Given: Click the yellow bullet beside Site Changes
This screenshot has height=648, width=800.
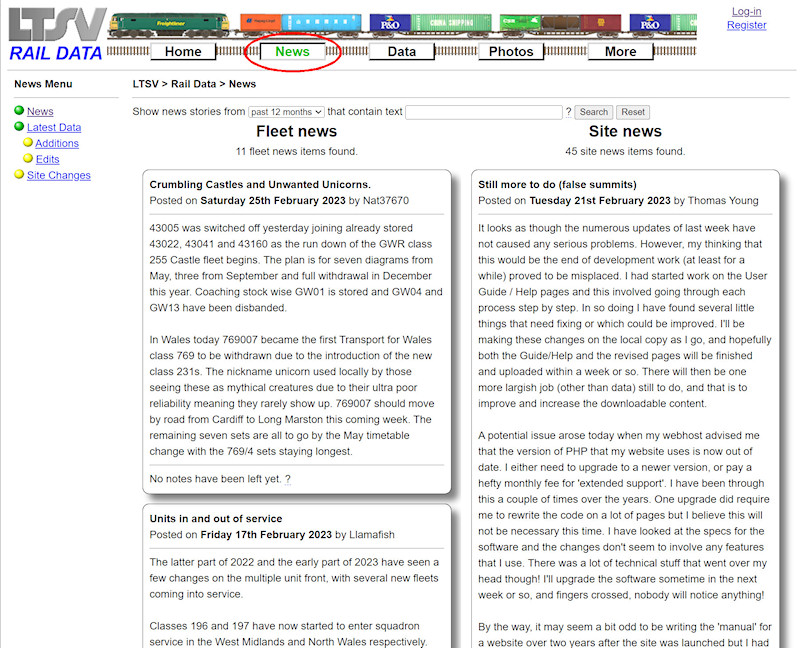Looking at the screenshot, I should (18, 175).
